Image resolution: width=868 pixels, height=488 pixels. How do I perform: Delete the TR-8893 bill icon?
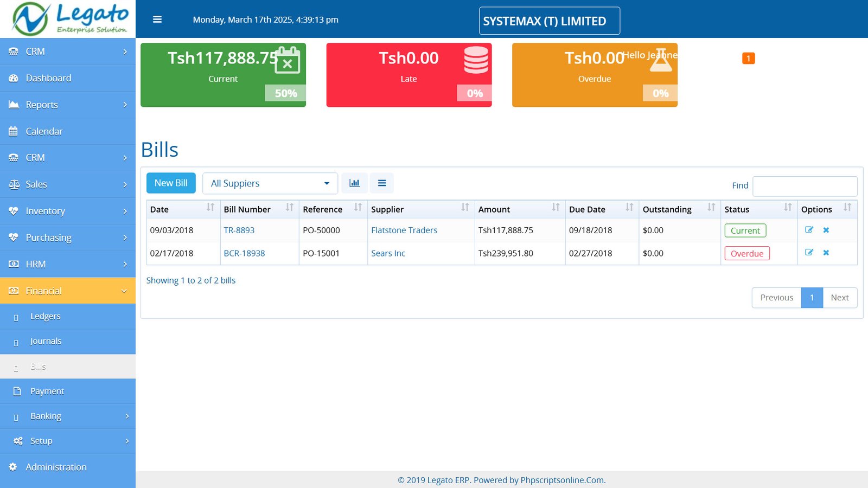point(826,230)
